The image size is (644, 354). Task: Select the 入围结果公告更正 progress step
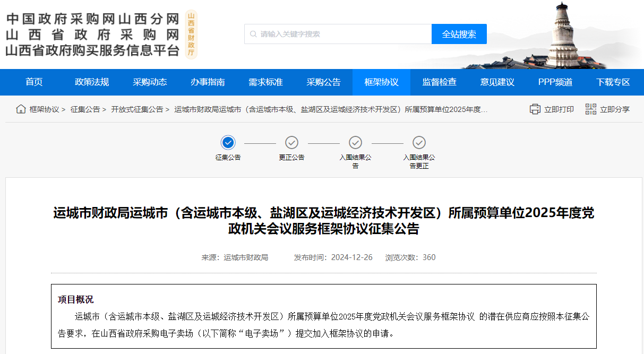pyautogui.click(x=419, y=143)
